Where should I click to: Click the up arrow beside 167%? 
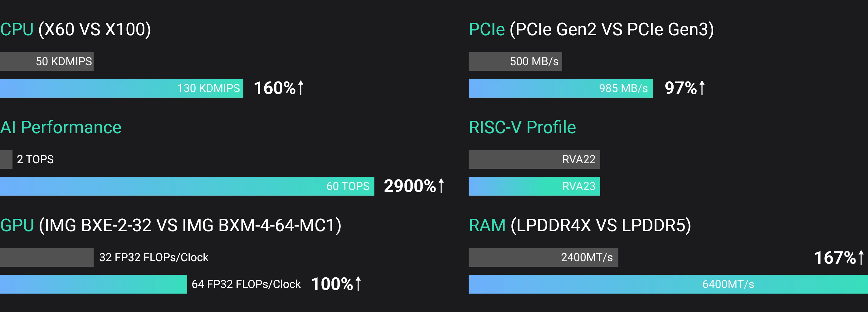pos(861,257)
